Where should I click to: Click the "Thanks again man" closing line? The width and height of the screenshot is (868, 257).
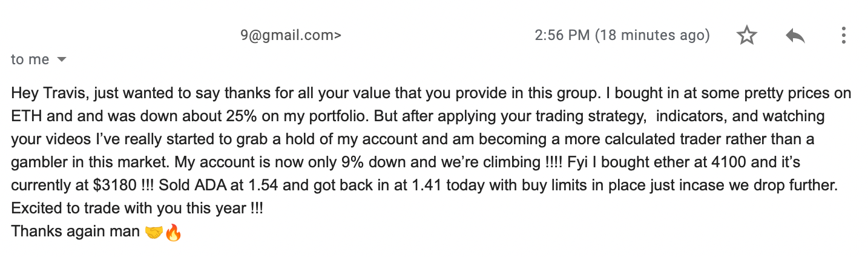[x=76, y=232]
